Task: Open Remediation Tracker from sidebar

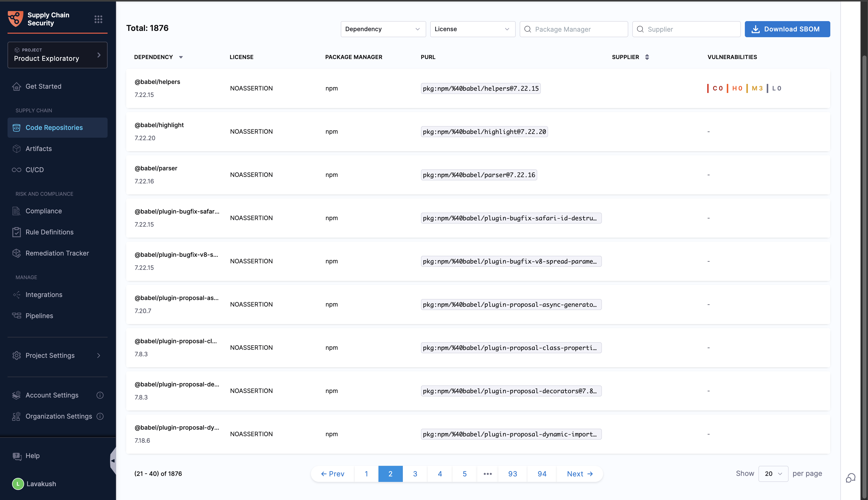Action: 57,253
